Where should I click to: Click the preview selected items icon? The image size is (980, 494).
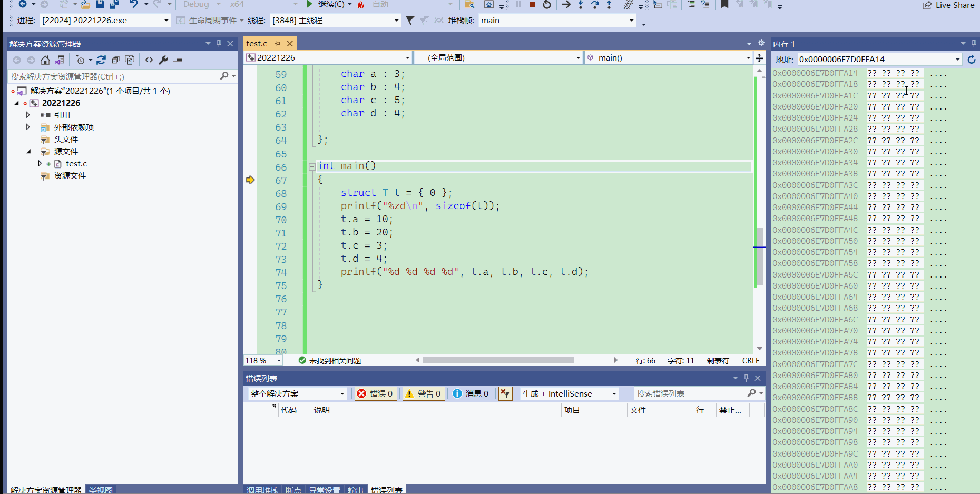[x=178, y=60]
